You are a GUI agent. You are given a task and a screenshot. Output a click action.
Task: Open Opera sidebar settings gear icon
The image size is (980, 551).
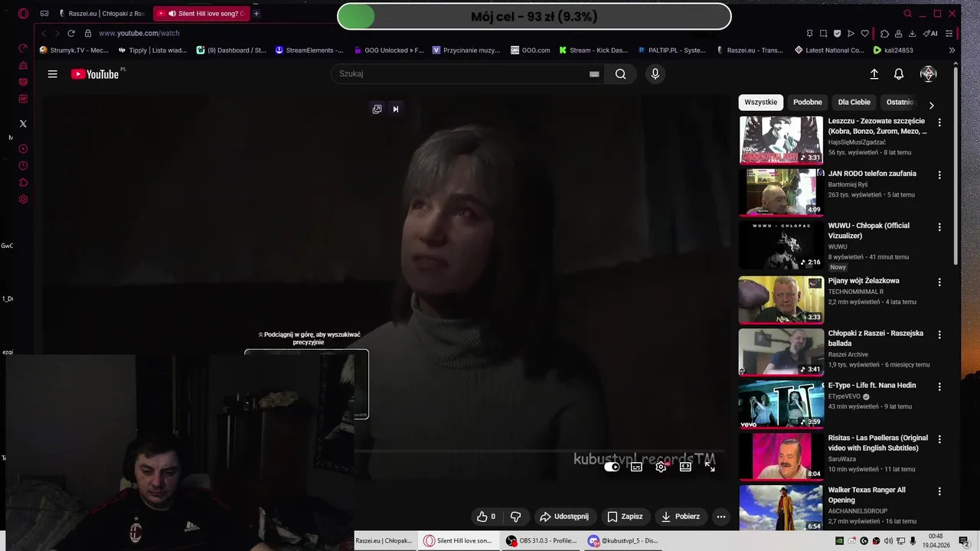coord(23,200)
